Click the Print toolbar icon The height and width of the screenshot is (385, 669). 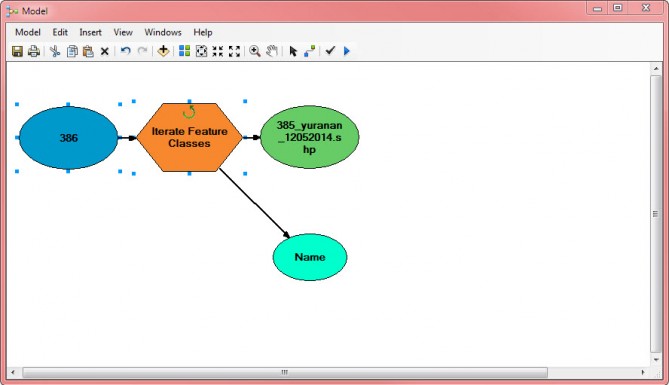34,51
